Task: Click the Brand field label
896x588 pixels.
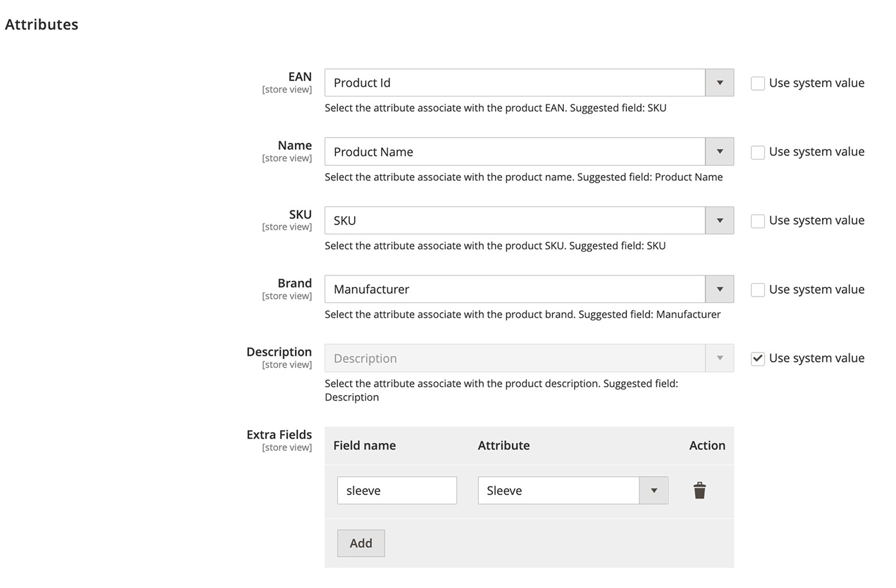Action: (x=295, y=283)
